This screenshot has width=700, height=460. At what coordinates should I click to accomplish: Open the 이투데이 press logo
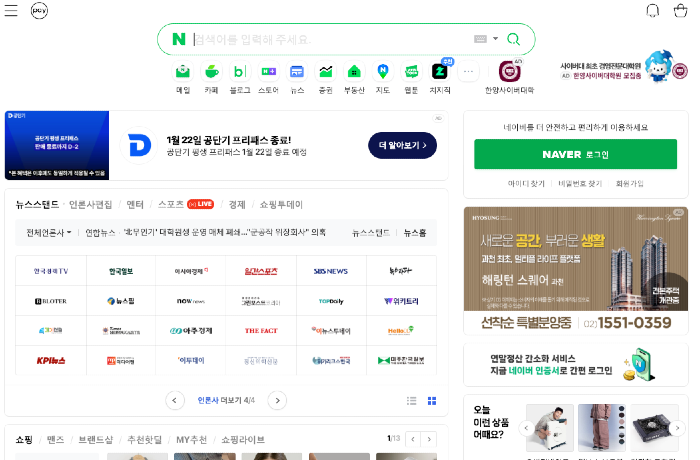click(x=191, y=360)
